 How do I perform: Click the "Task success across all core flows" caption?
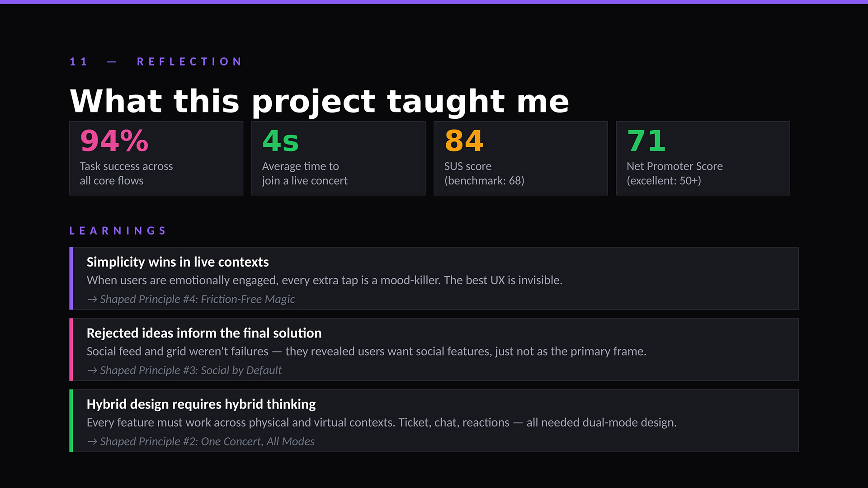[126, 174]
